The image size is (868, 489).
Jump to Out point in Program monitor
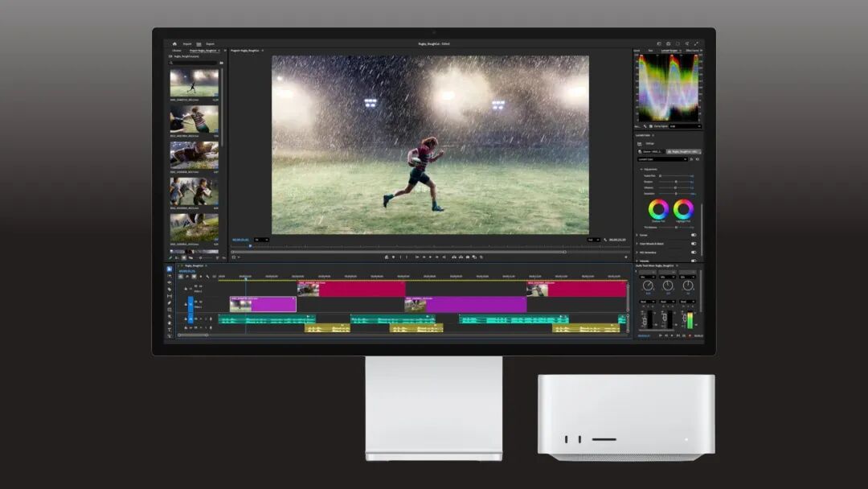click(x=444, y=257)
